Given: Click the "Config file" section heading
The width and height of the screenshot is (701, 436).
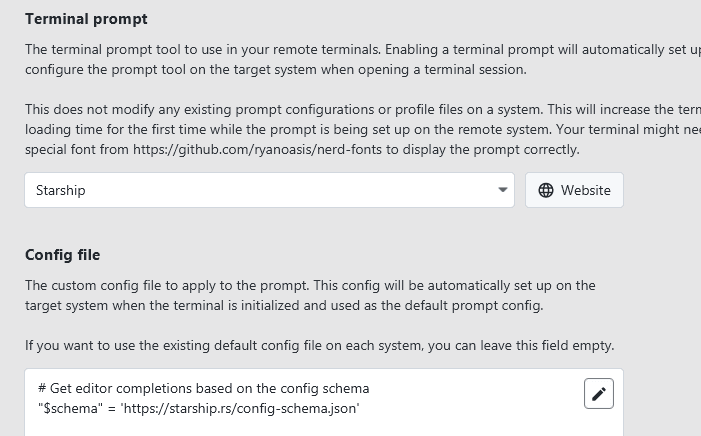Looking at the screenshot, I should coord(63,255).
